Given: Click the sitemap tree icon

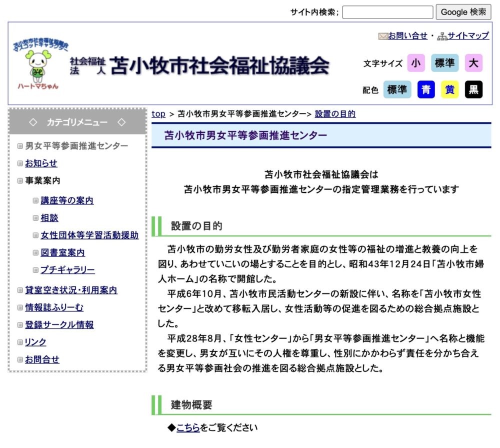Looking at the screenshot, I should coord(442,36).
